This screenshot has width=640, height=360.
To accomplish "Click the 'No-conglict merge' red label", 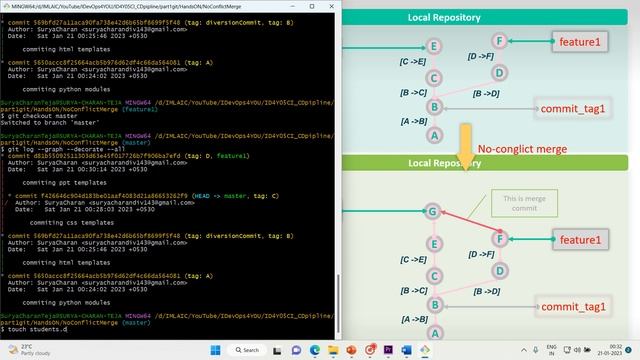I will [522, 149].
